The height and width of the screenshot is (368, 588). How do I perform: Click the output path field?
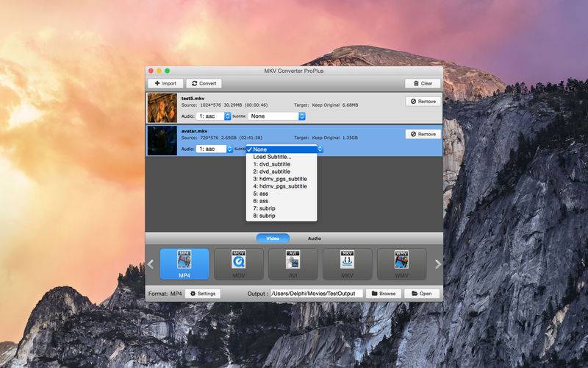click(317, 294)
